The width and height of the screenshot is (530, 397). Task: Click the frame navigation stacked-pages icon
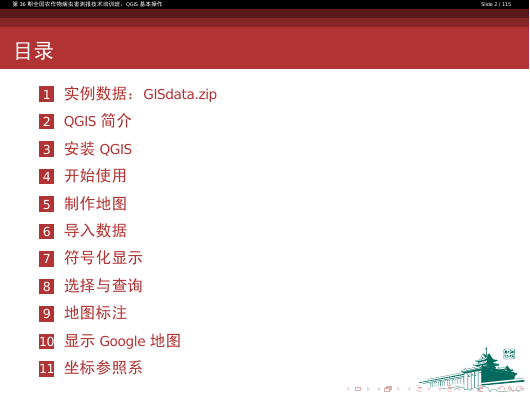[388, 389]
